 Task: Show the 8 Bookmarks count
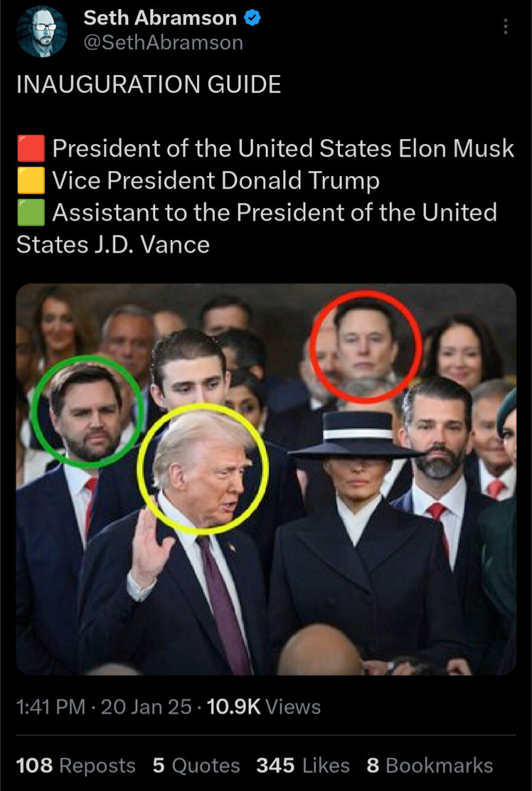(430, 765)
